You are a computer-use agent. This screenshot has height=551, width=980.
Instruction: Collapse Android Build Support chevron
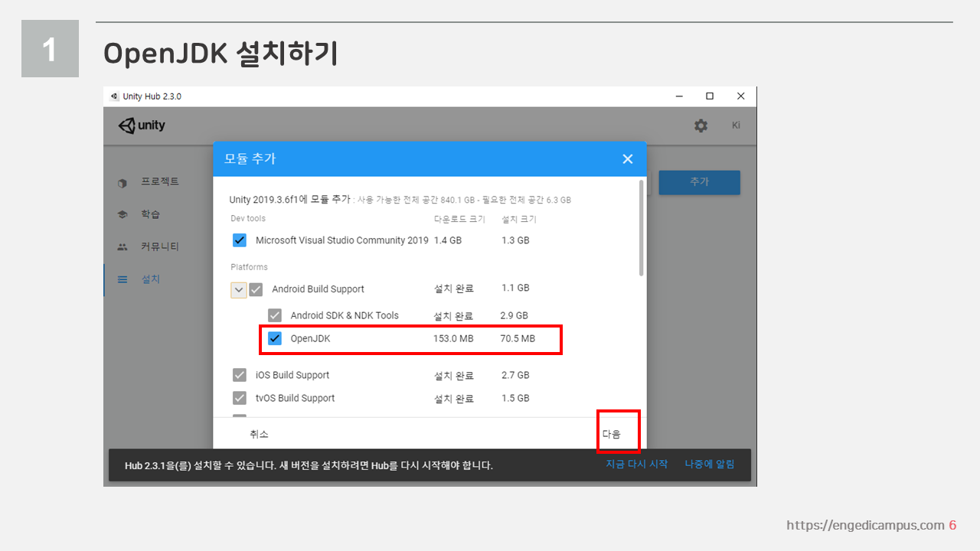click(x=239, y=290)
